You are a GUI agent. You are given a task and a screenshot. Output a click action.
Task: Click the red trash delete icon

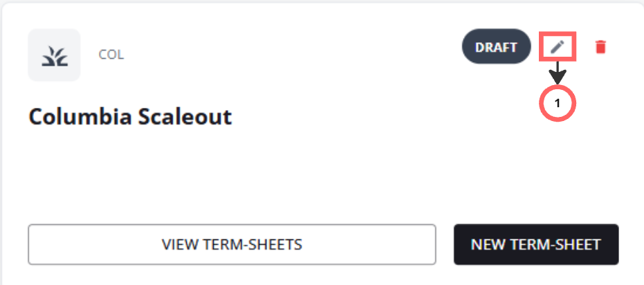pos(600,47)
